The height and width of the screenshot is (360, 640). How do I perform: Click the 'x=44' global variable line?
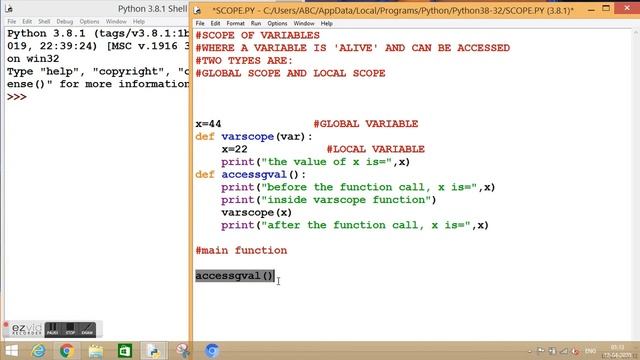208,124
